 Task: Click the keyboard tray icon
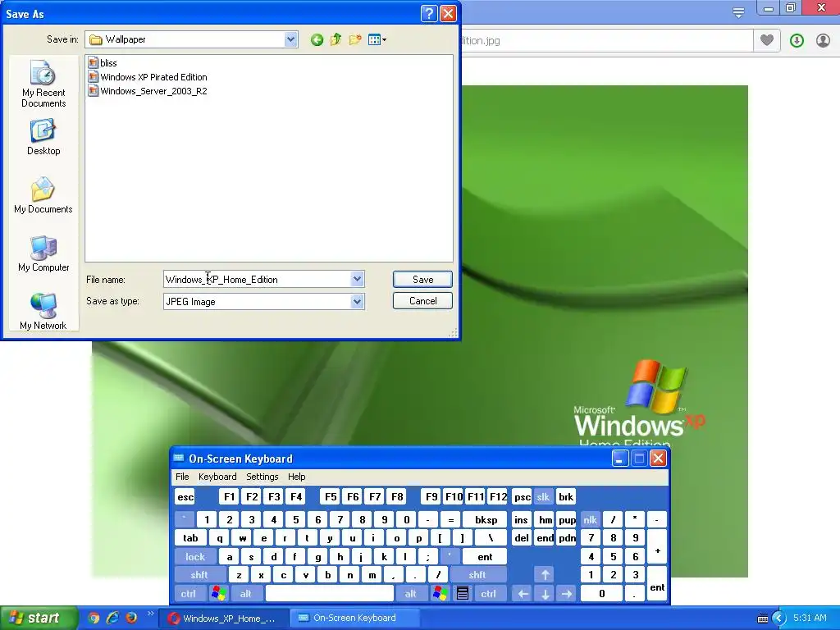click(x=762, y=619)
